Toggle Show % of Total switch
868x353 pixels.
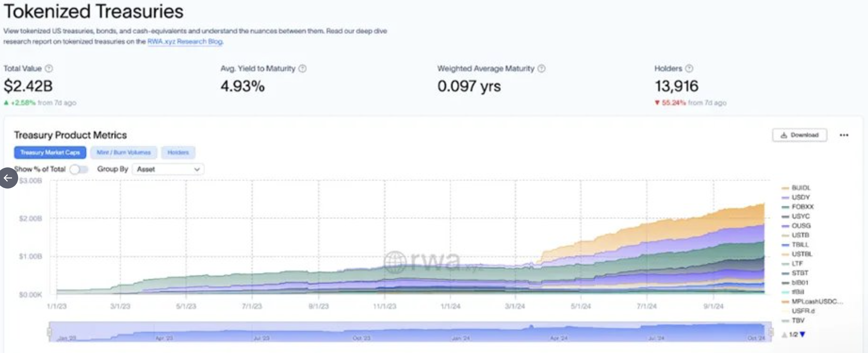[x=79, y=169]
